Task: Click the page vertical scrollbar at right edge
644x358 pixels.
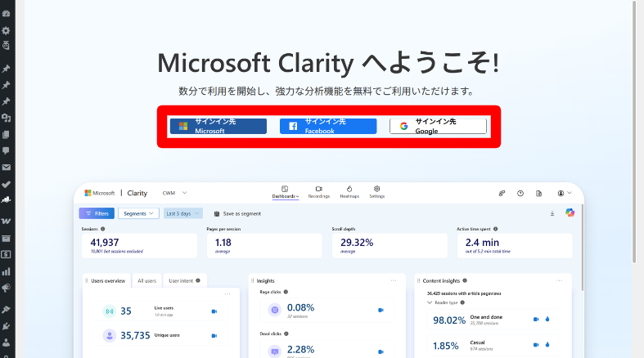Action: tap(633, 132)
